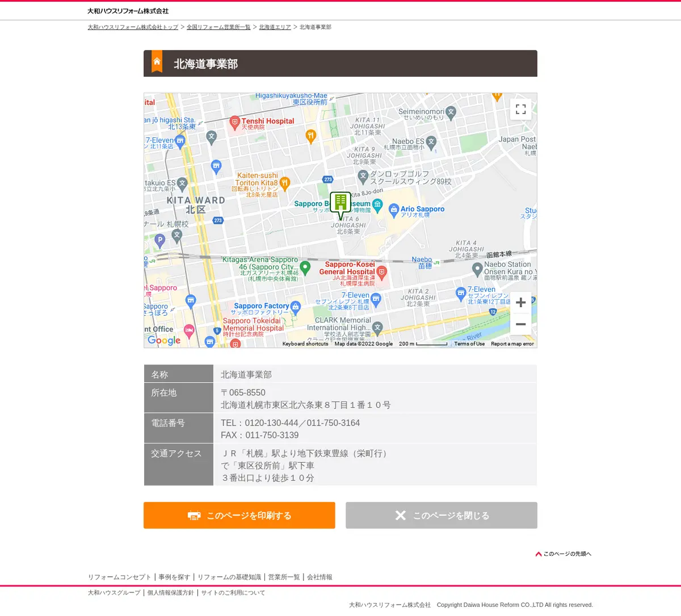
Task: Open Sapporo Tokeidai Memorial Hospital pin
Action: click(236, 343)
